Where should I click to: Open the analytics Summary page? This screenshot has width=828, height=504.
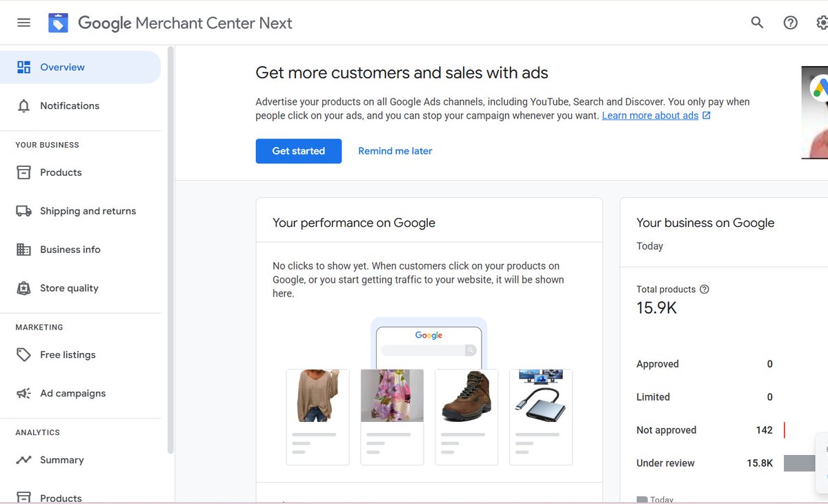61,460
